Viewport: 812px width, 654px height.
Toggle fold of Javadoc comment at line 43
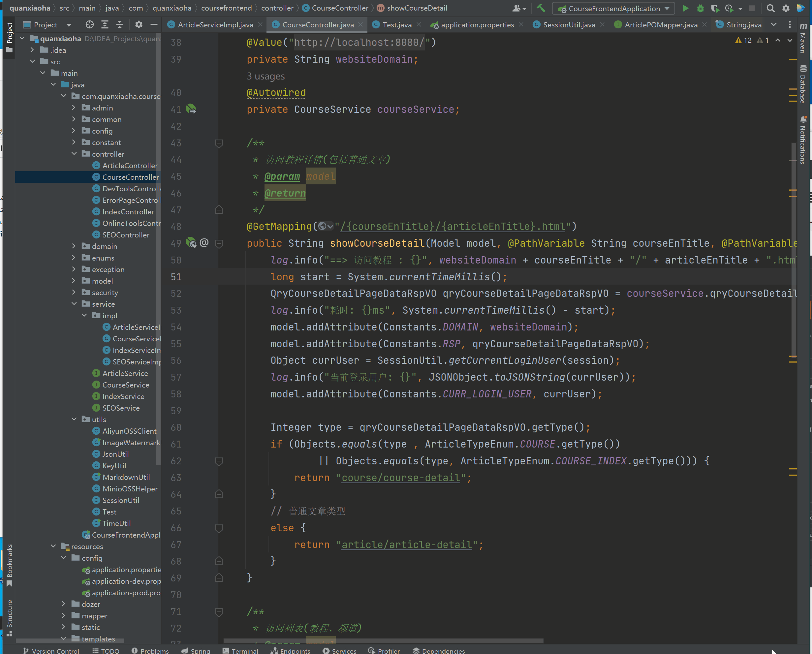(219, 143)
